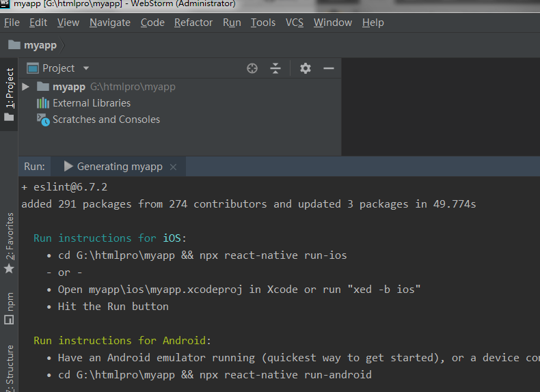The image size is (540, 392).
Task: Select the Generating myapp run tab
Action: click(120, 167)
